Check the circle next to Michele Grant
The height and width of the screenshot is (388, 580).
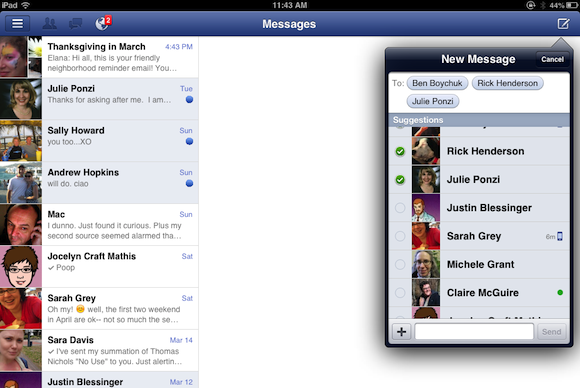pyautogui.click(x=400, y=264)
